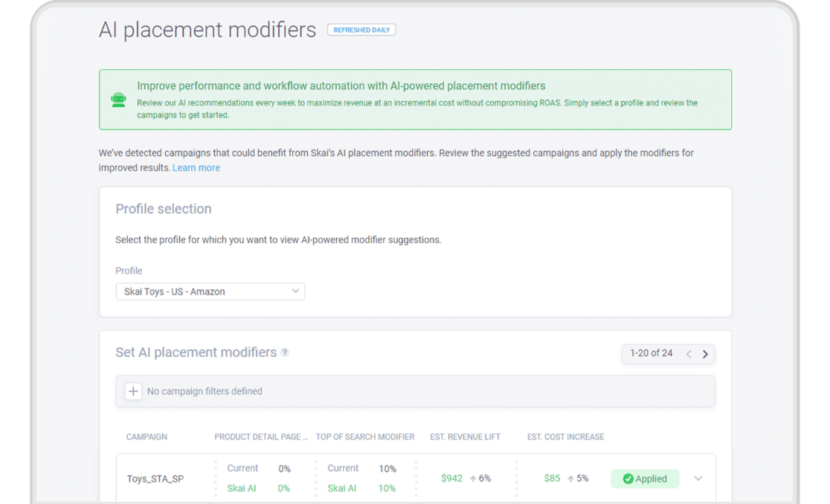This screenshot has width=830, height=504.
Task: Add a campaign filter with the plus icon
Action: click(x=133, y=391)
